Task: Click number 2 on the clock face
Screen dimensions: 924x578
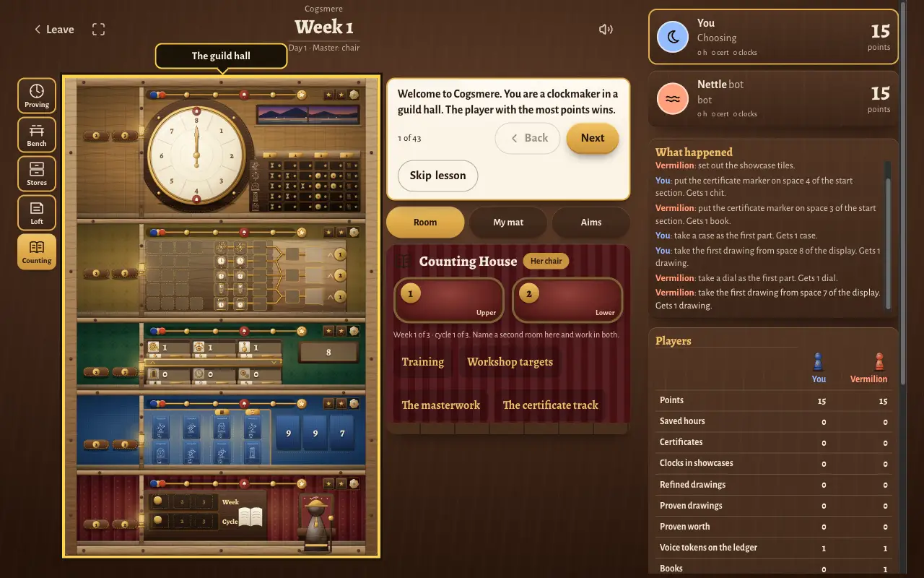Action: click(x=231, y=155)
